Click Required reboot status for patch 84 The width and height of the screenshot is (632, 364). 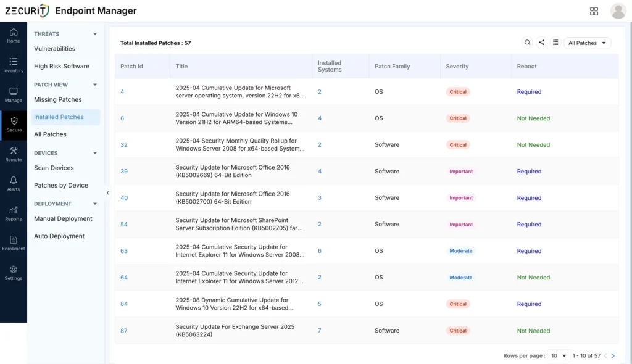(529, 304)
